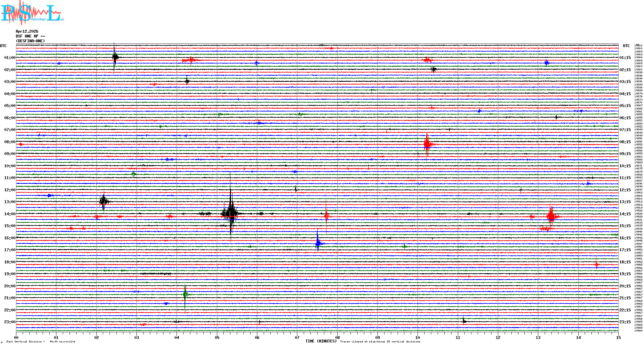Click the green event spike near minute 4
This screenshot has height=346, width=644.
tap(185, 294)
